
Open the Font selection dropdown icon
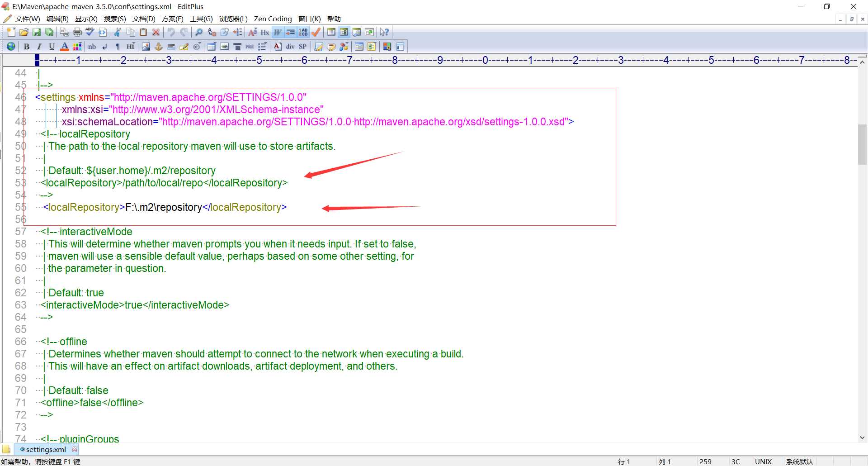click(253, 32)
